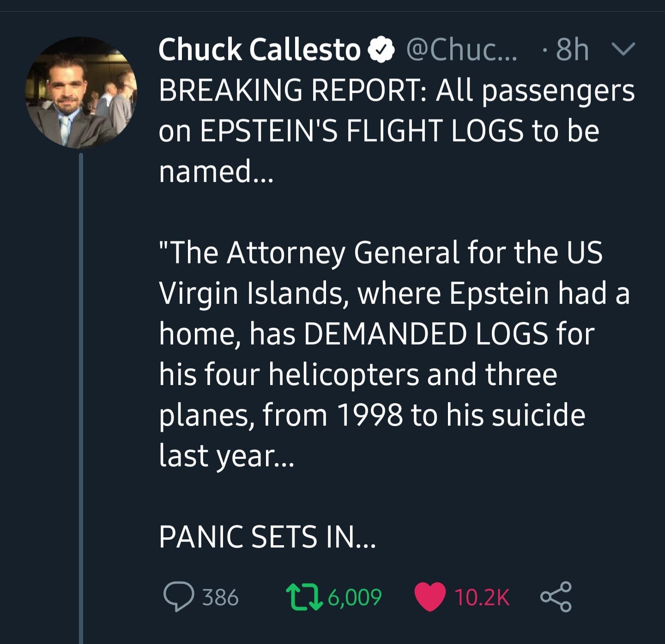Retweet using the green arrows icon
Viewport: 665px width, 644px height.
[303, 597]
